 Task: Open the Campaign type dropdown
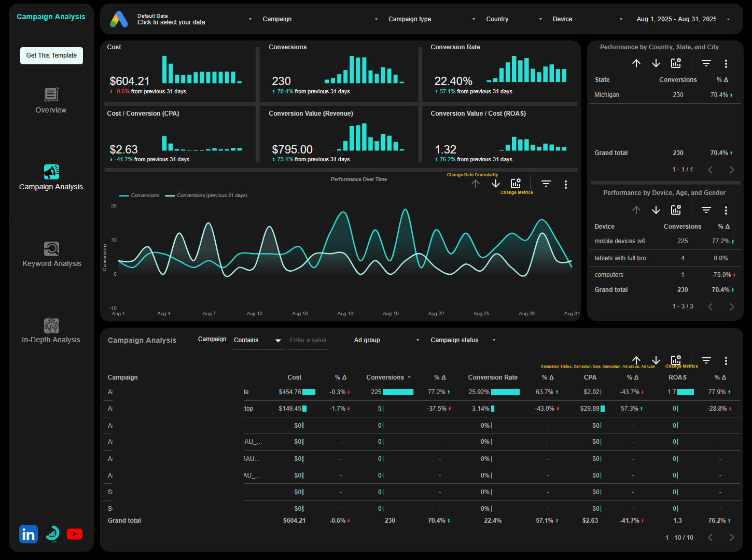[x=430, y=19]
